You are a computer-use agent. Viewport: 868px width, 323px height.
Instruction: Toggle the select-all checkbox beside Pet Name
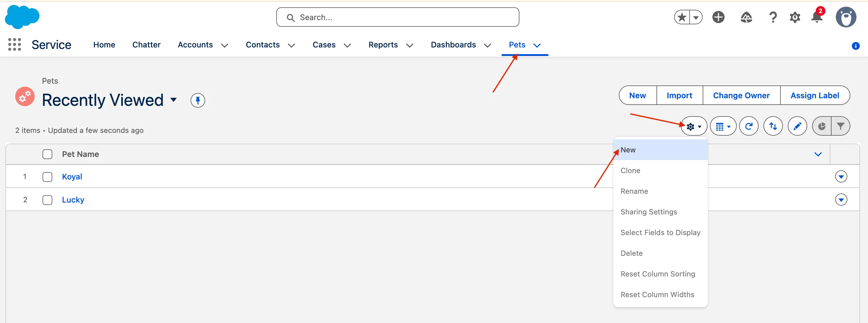[x=47, y=154]
